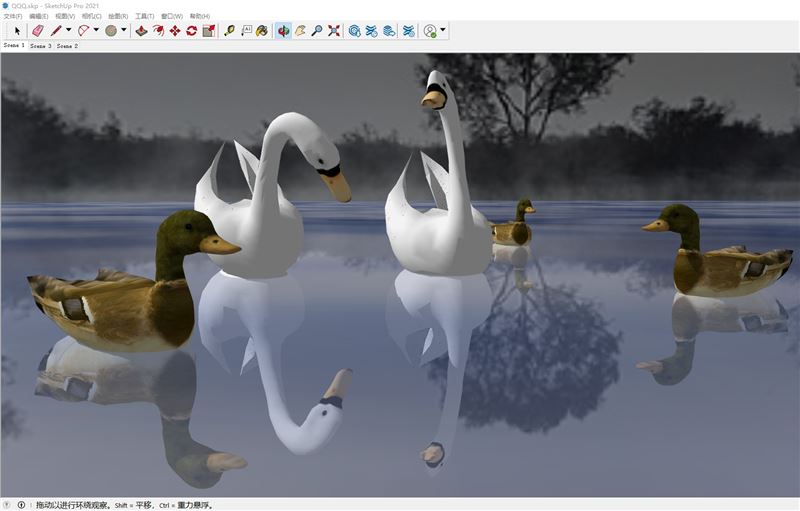Switch to the Scene 1 tab

[x=14, y=45]
